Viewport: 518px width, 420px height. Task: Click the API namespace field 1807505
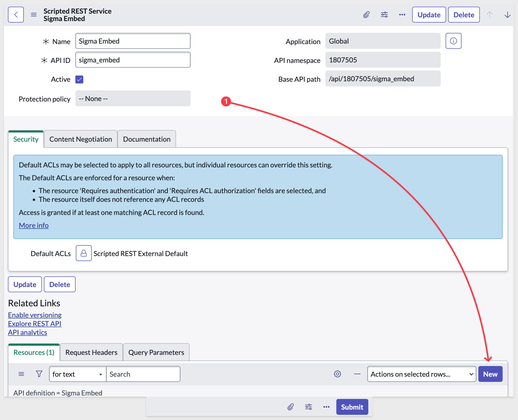pyautogui.click(x=383, y=60)
